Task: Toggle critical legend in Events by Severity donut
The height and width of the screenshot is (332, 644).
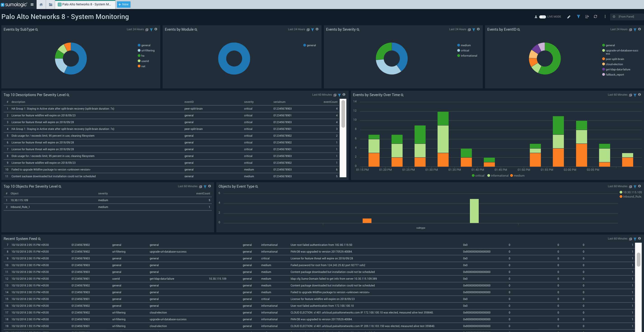Action: coord(463,51)
